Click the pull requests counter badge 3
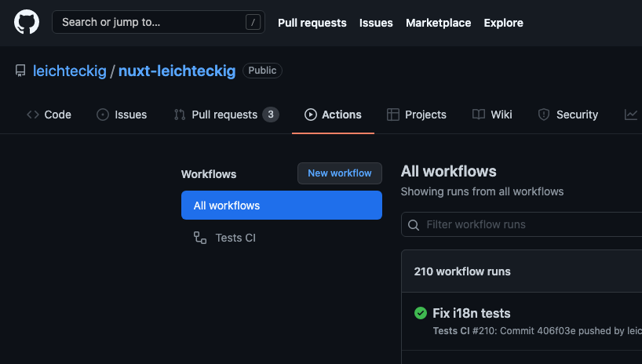The image size is (642, 364). pos(271,115)
